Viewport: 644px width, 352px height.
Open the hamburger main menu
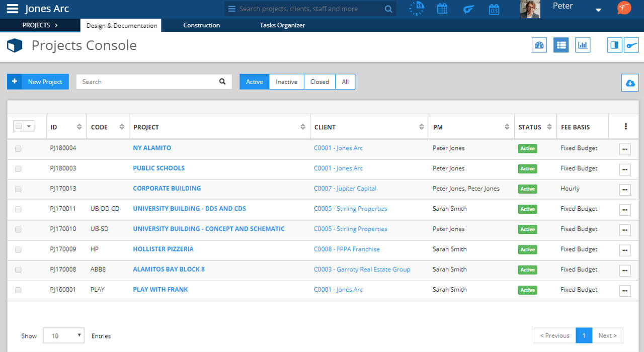13,9
